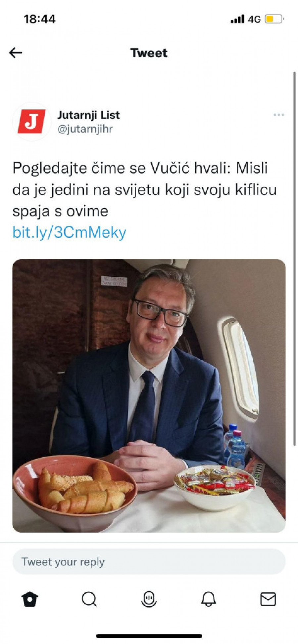This screenshot has width=298, height=644.
Task: Go to the Home tab
Action: point(30,599)
